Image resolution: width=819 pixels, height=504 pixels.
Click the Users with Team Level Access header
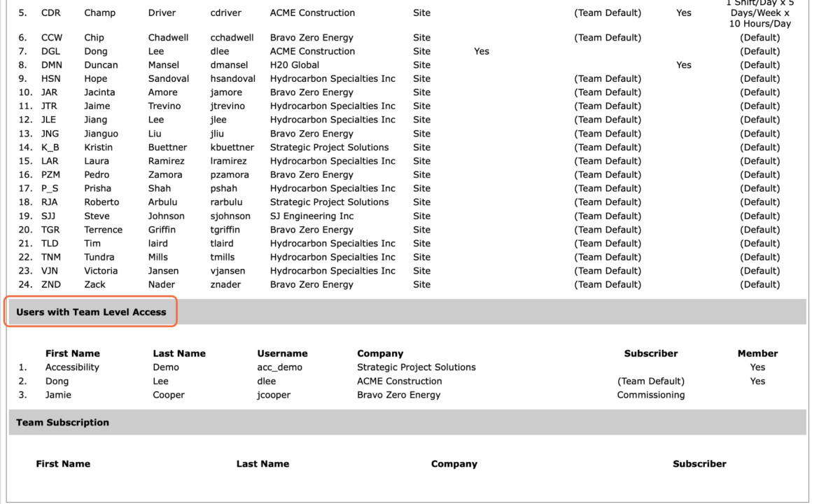(91, 311)
